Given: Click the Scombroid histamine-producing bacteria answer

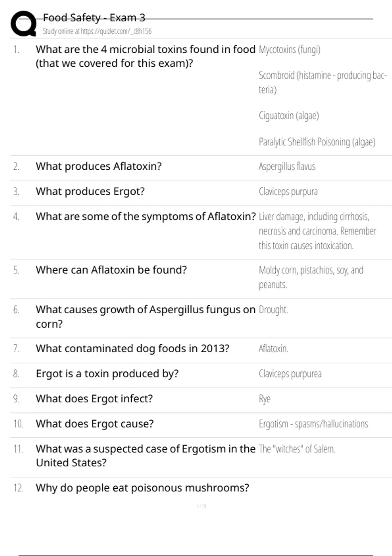Looking at the screenshot, I should (323, 82).
